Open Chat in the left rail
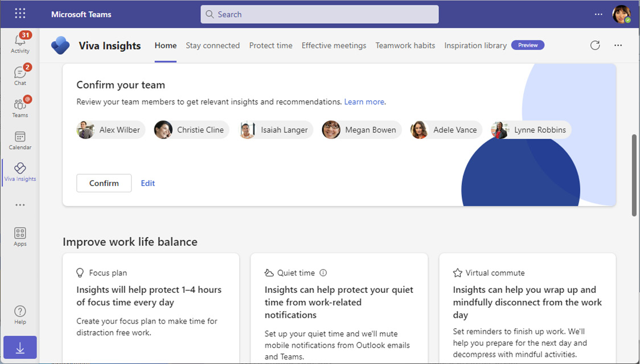The image size is (640, 364). click(x=20, y=75)
